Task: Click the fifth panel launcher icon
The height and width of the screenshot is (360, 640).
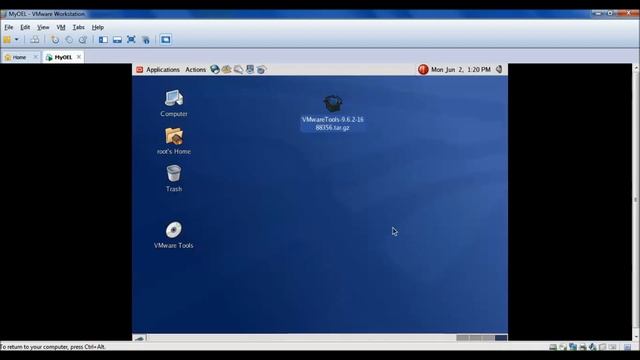Action: tap(261, 69)
